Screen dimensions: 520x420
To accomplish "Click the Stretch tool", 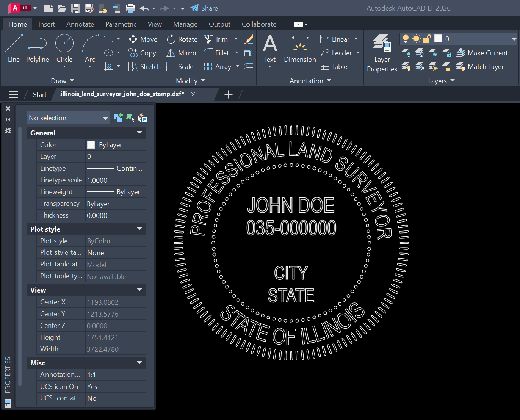I will click(x=144, y=66).
